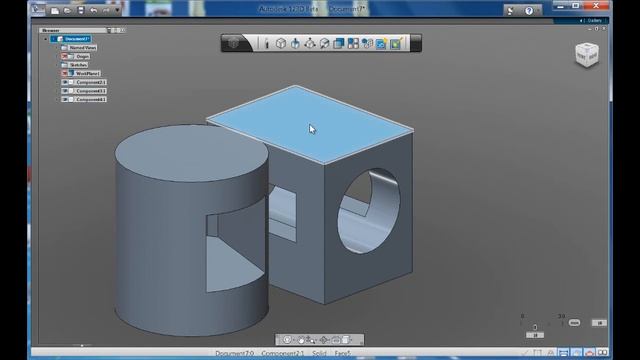
Task: Click the blue panel icon in status bar
Action: [563, 352]
